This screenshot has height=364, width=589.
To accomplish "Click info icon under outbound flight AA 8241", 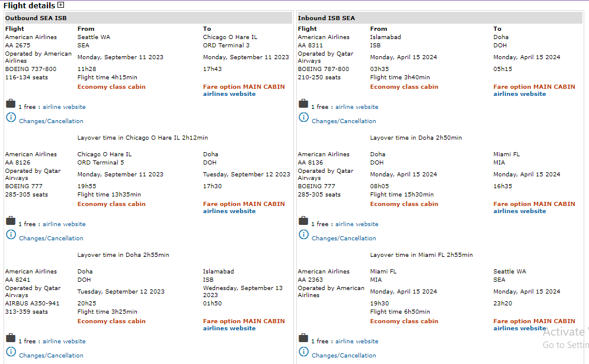I will coord(11,352).
